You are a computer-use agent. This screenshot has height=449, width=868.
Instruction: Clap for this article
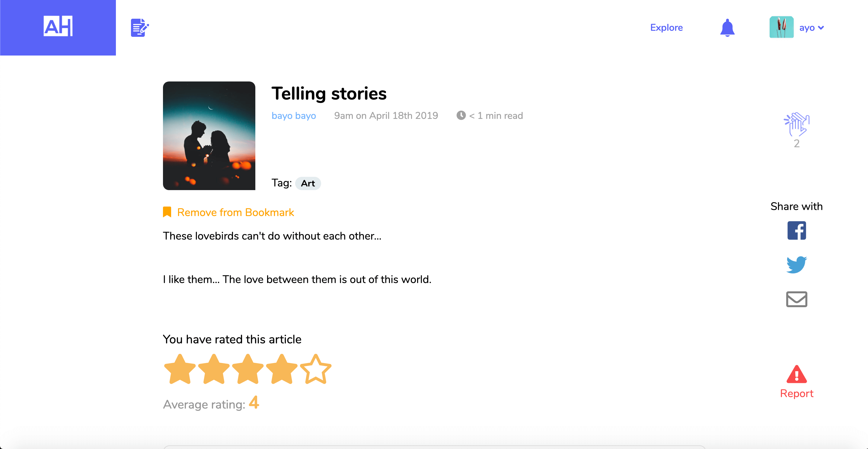(796, 124)
